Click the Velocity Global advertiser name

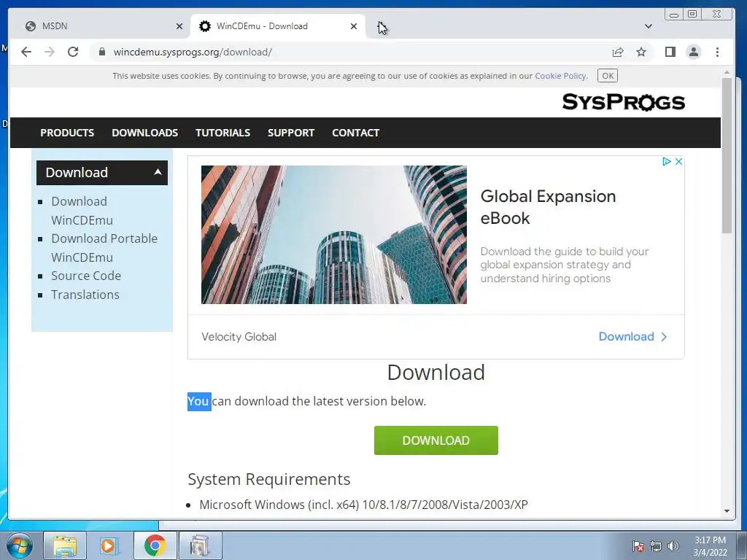click(239, 337)
